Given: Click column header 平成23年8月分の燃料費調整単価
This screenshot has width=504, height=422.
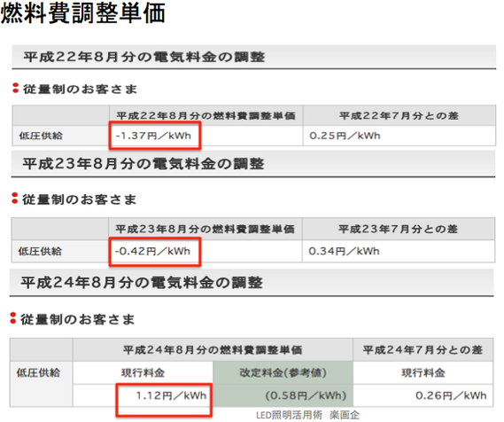Looking at the screenshot, I should pyautogui.click(x=205, y=229).
